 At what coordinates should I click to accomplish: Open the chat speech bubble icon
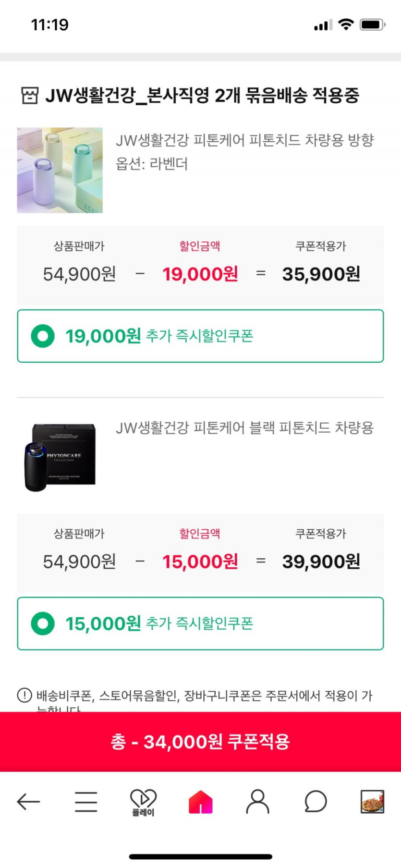[316, 801]
